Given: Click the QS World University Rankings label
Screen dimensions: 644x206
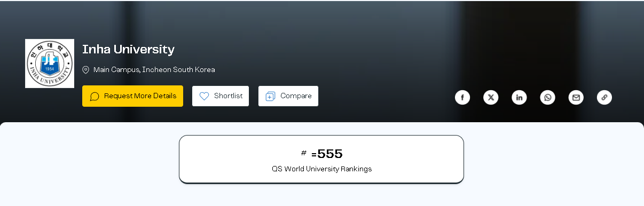Looking at the screenshot, I should pos(321,169).
